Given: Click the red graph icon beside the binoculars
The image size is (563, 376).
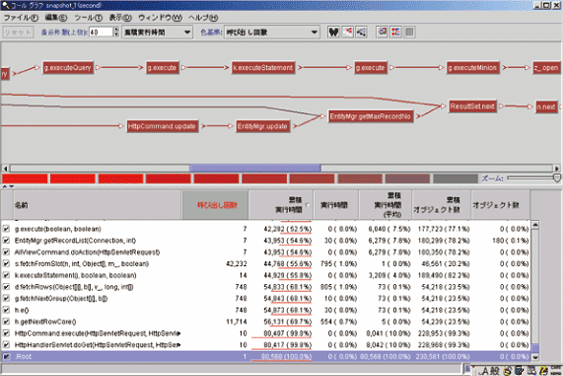Looking at the screenshot, I should click(348, 32).
